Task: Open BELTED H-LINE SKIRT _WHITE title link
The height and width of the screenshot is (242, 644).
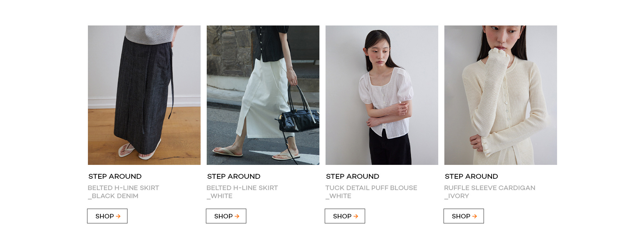Action: point(242,192)
